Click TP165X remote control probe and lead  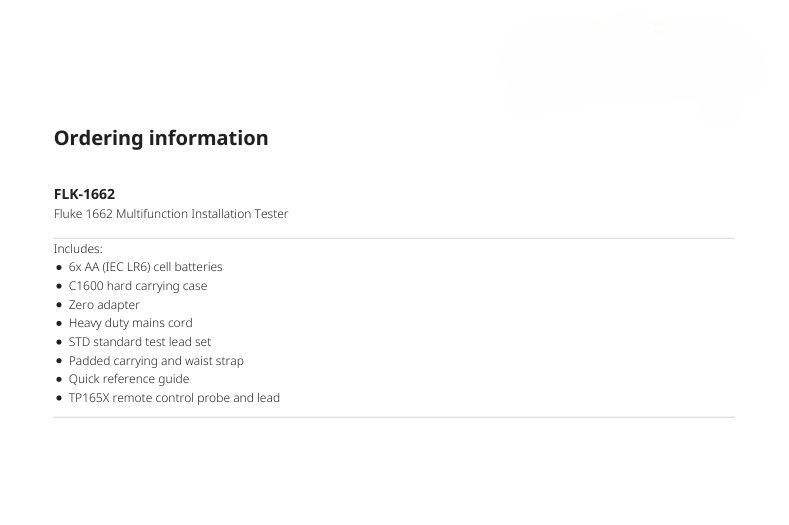pos(174,398)
